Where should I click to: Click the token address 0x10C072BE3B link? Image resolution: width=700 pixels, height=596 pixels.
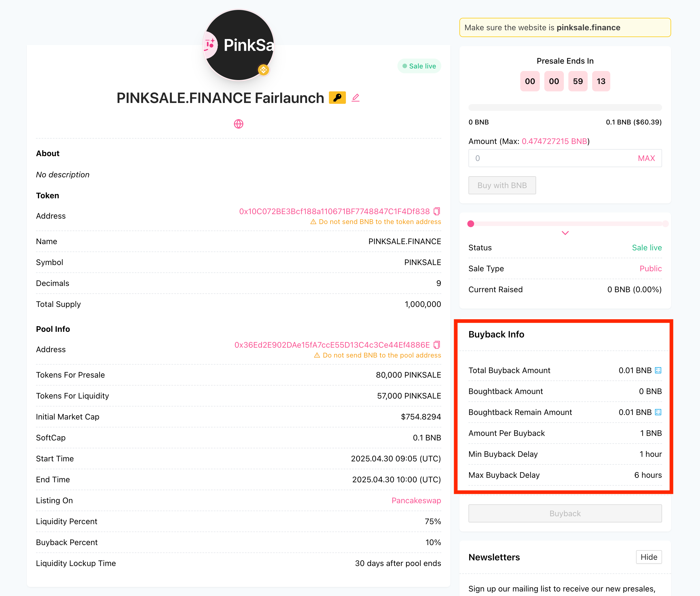[334, 211]
